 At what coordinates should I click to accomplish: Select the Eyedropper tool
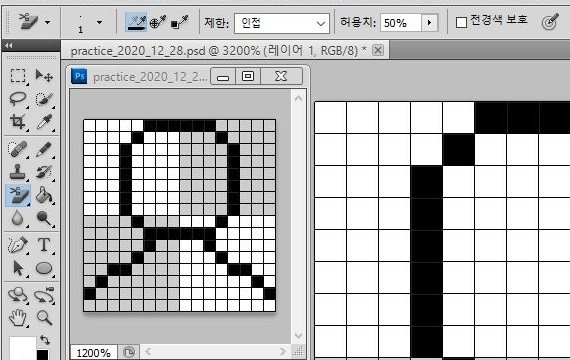(44, 122)
